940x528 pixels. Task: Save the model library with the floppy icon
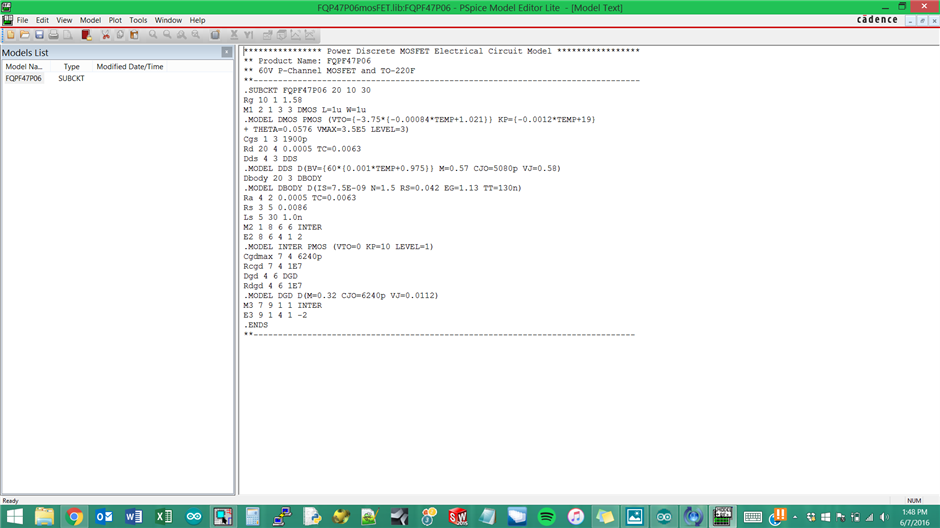pyautogui.click(x=40, y=35)
